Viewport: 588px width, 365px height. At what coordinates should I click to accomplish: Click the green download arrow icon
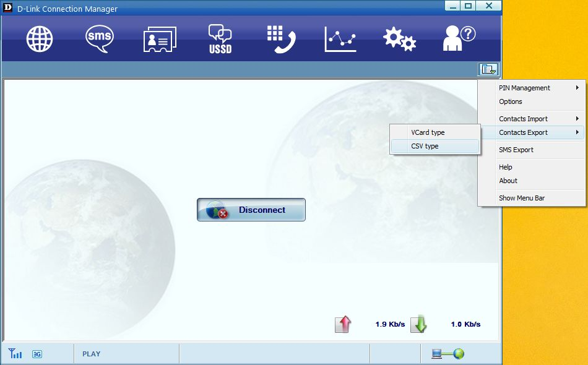[419, 324]
